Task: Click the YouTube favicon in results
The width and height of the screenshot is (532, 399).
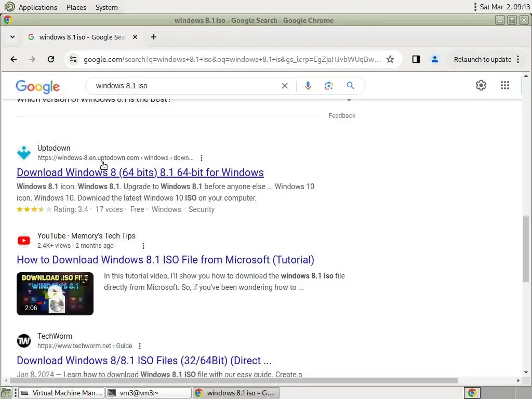Action: [24, 241]
